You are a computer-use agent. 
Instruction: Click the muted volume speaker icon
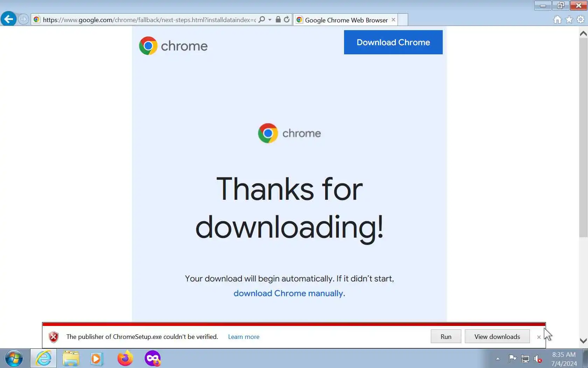[538, 359]
